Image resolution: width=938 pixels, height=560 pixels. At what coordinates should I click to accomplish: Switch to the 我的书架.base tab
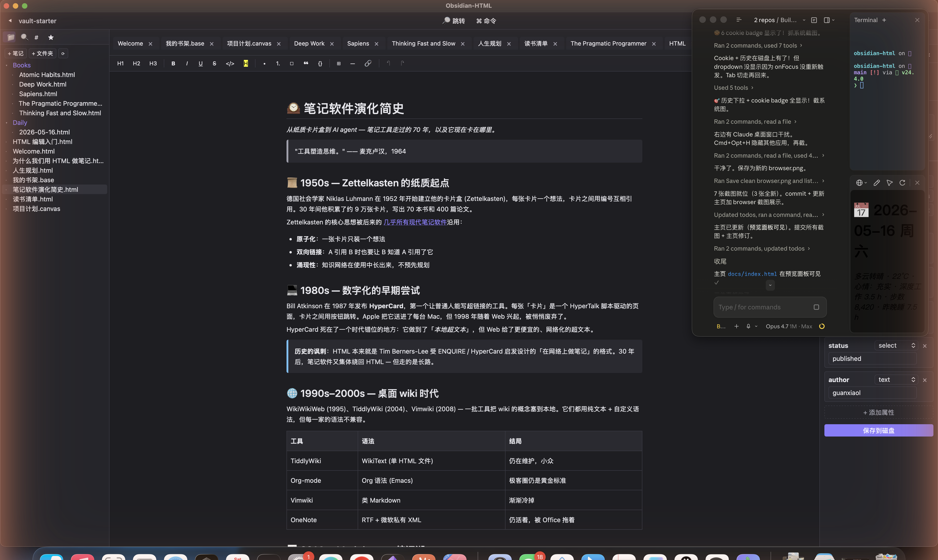(x=185, y=44)
